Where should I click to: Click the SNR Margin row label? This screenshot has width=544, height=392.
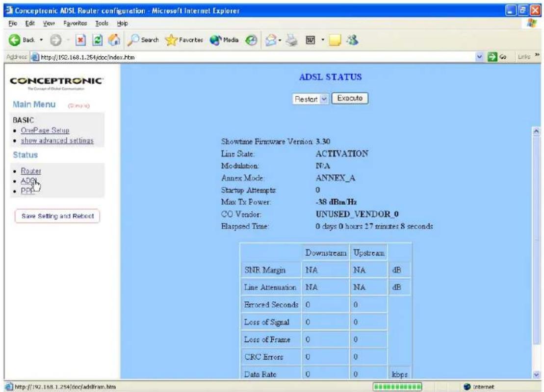265,270
